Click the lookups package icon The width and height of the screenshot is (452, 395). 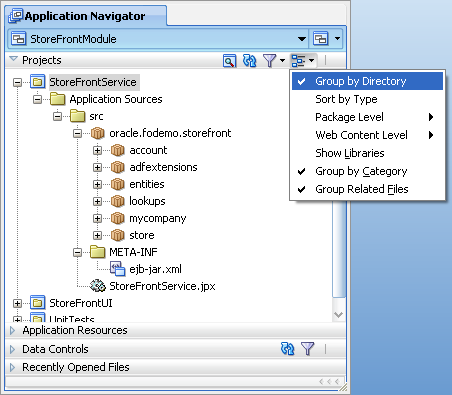click(x=118, y=201)
